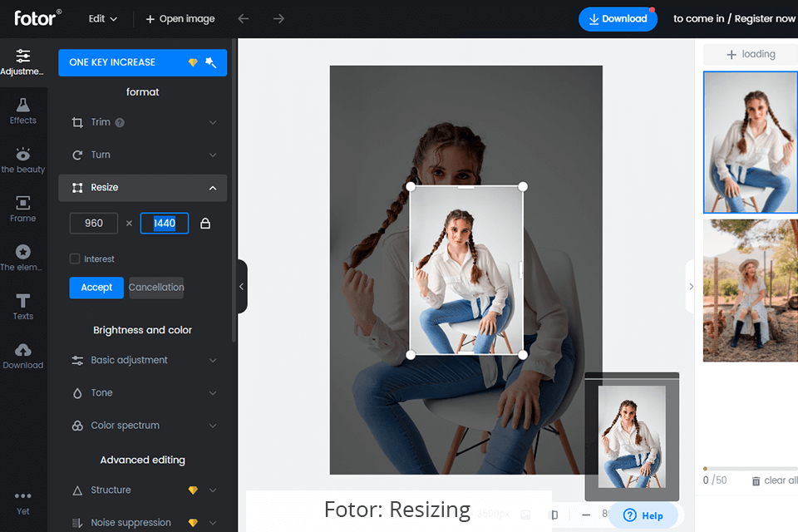The width and height of the screenshot is (798, 532).
Task: Toggle the aspect ratio lock icon
Action: 205,224
